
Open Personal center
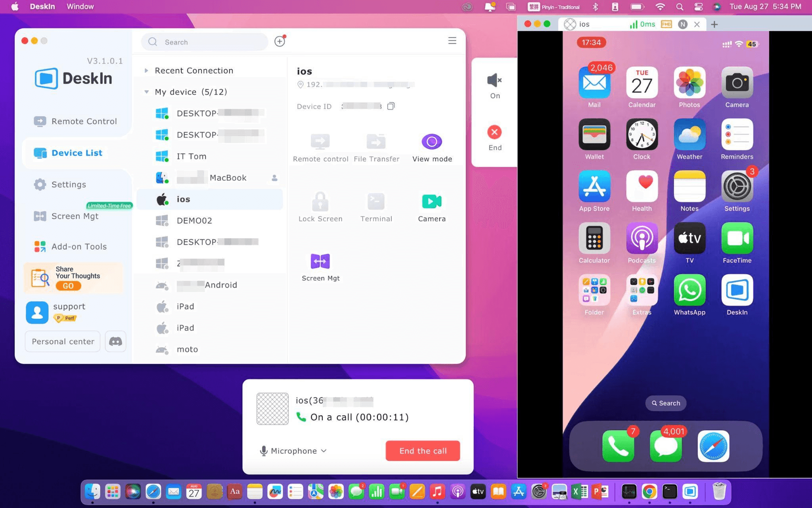click(63, 341)
